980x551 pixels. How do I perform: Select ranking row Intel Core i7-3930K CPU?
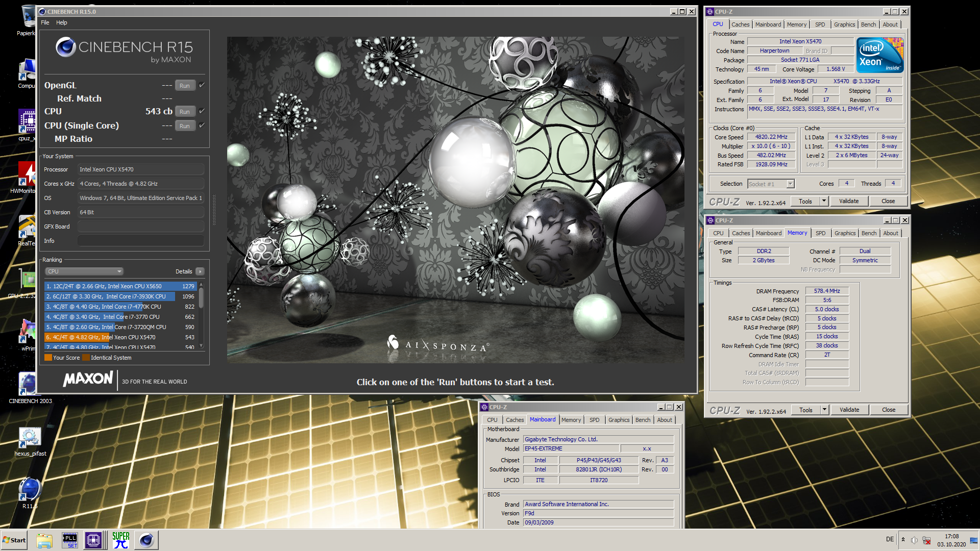[x=120, y=296]
